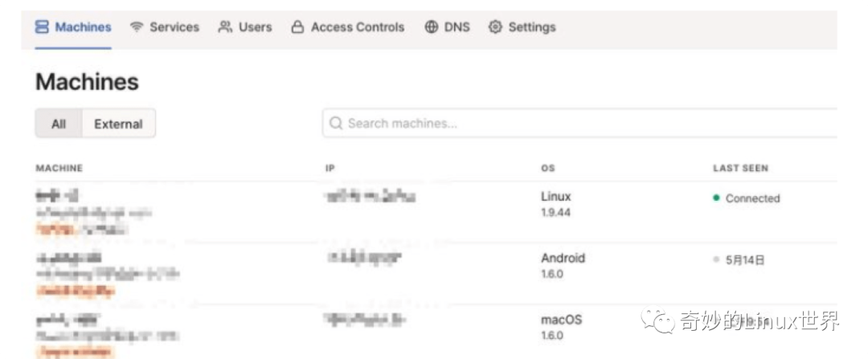Viewport: 868px width, 359px height.
Task: Open the Linux machine name link
Action: pyautogui.click(x=58, y=195)
